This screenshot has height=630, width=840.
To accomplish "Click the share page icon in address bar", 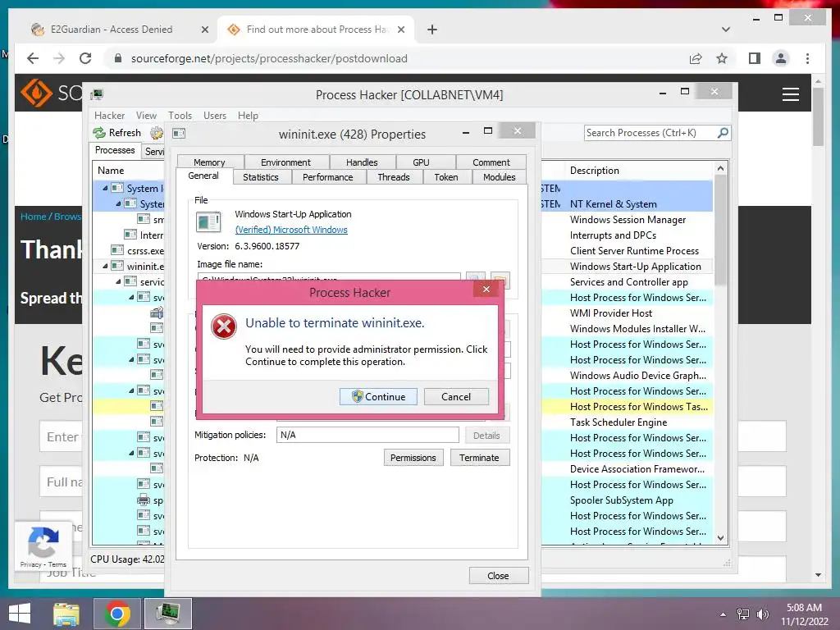I will 696,58.
